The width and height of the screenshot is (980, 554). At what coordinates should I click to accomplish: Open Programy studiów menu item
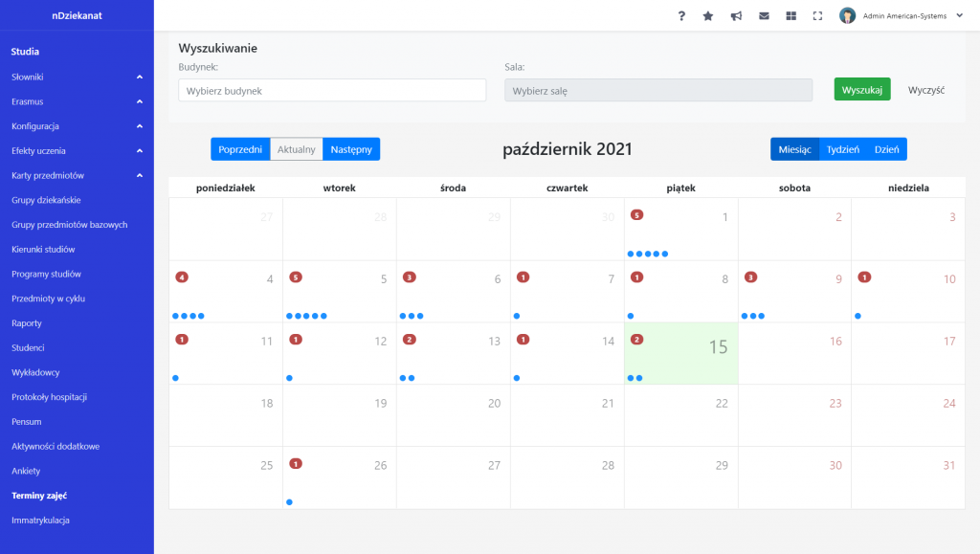pyautogui.click(x=46, y=274)
